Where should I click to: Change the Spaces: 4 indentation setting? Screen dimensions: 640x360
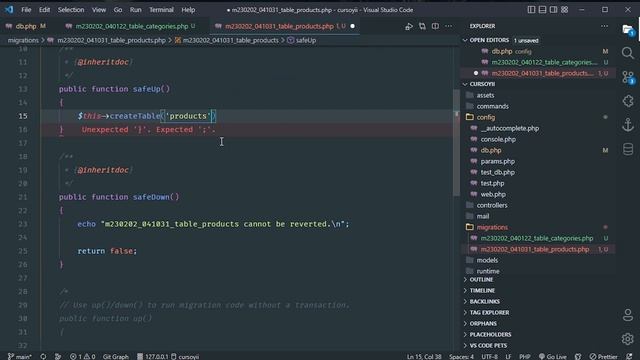[461, 356]
